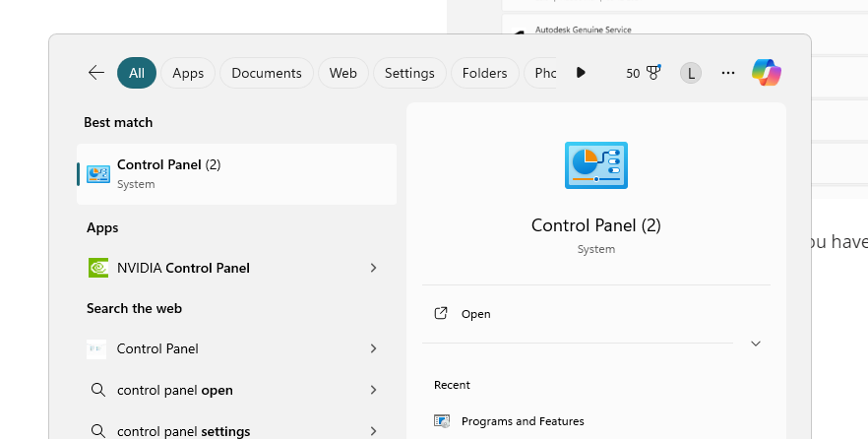Show more filters with the play arrow
Screen dimensions: 868x439
tap(581, 73)
